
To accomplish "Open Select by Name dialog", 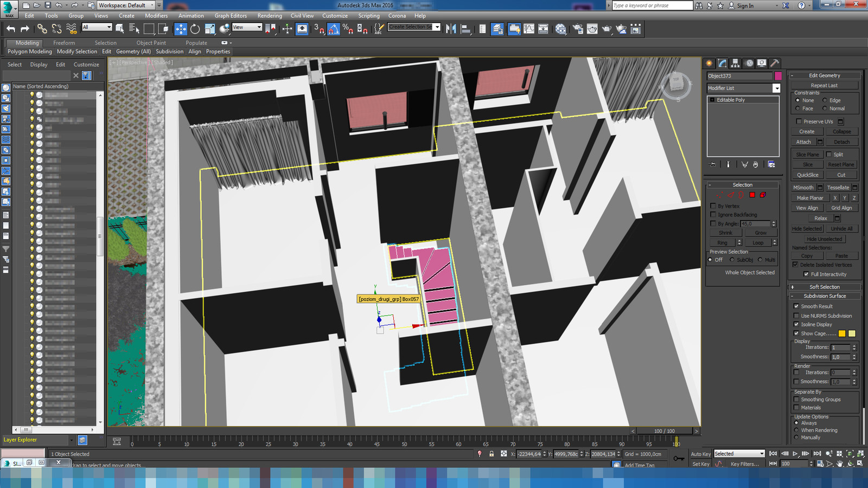I will 134,29.
